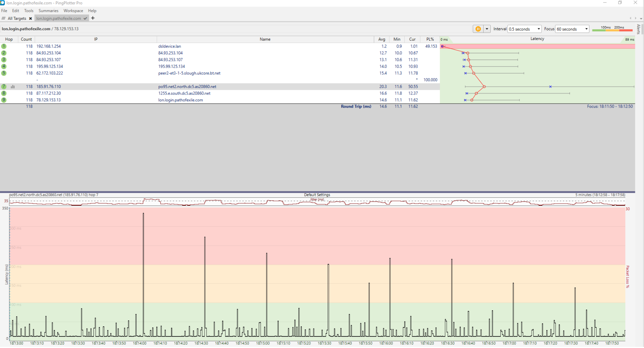Click the Min column header
This screenshot has height=348, width=644.
click(x=397, y=39)
